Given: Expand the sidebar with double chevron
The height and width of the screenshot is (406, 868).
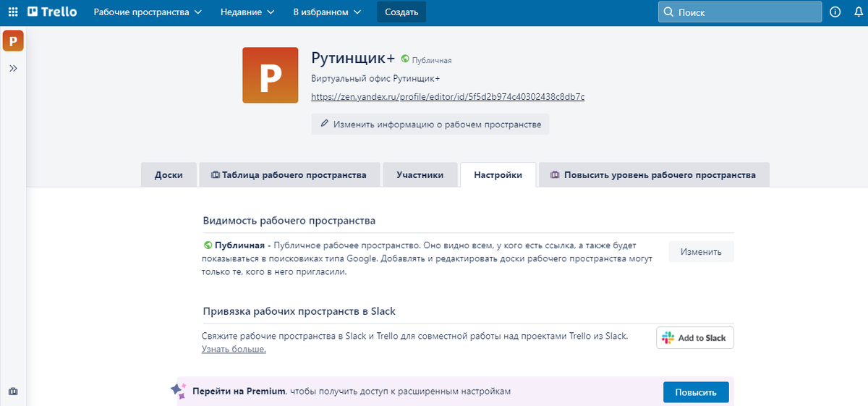Looking at the screenshot, I should (x=13, y=68).
